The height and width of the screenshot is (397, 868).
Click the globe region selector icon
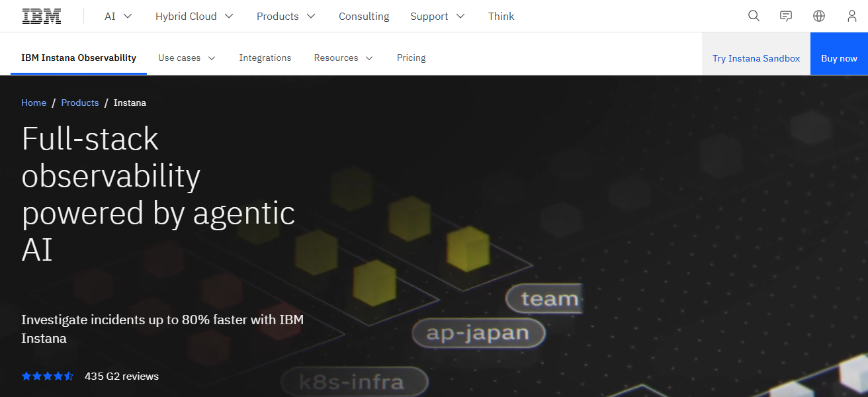pos(819,16)
